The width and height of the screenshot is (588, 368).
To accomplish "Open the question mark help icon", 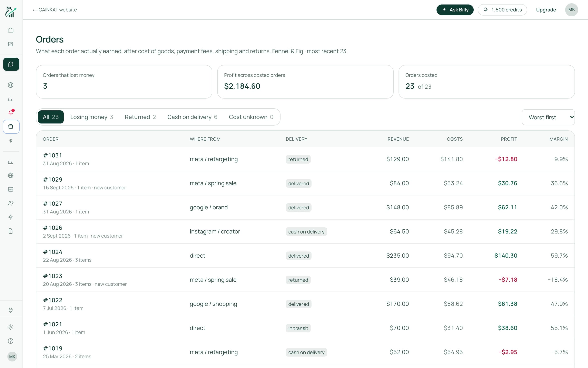I will click(x=11, y=341).
